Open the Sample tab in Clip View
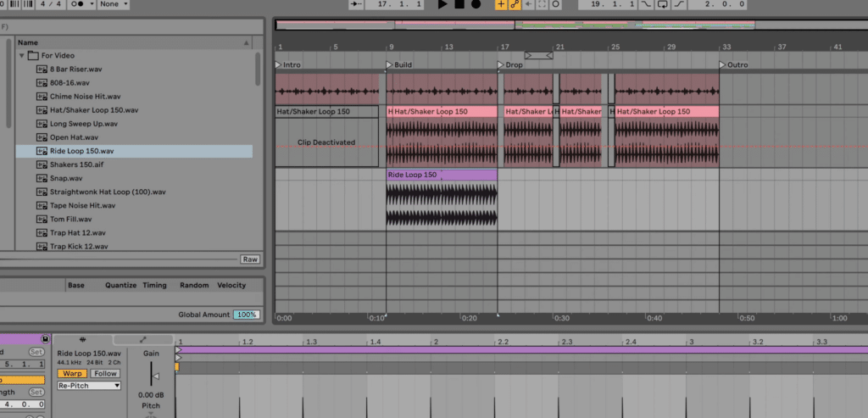The image size is (868, 418). click(82, 339)
